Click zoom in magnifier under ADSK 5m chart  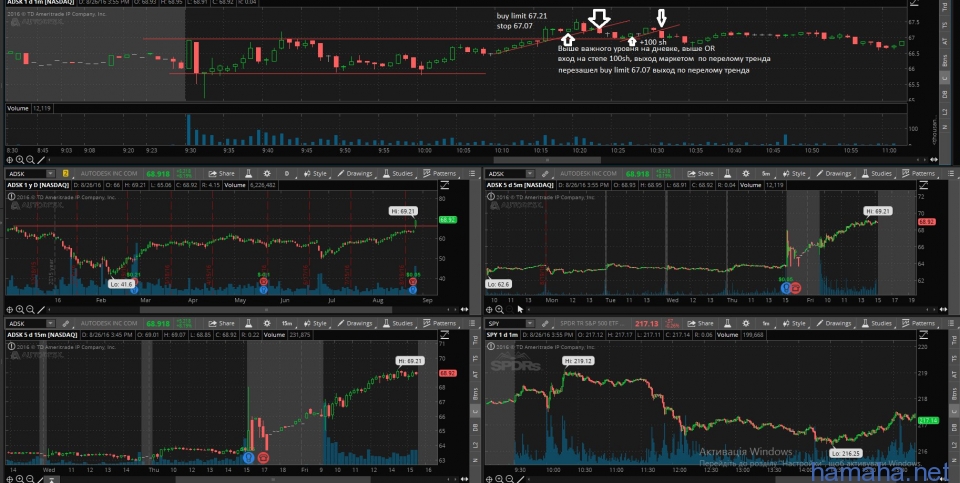tap(500, 310)
